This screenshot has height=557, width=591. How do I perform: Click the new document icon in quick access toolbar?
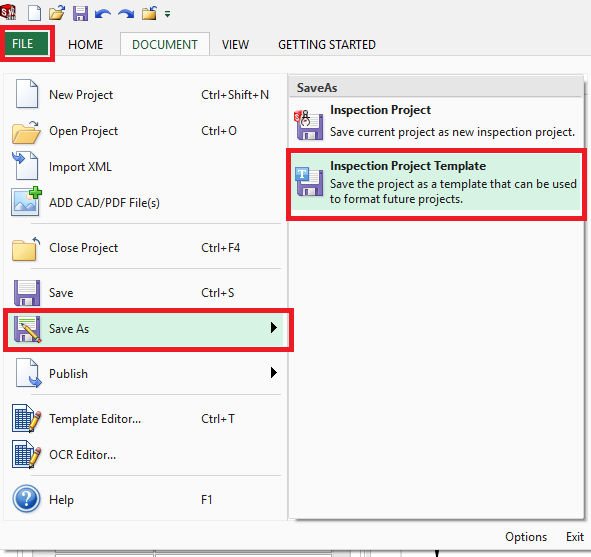point(35,14)
